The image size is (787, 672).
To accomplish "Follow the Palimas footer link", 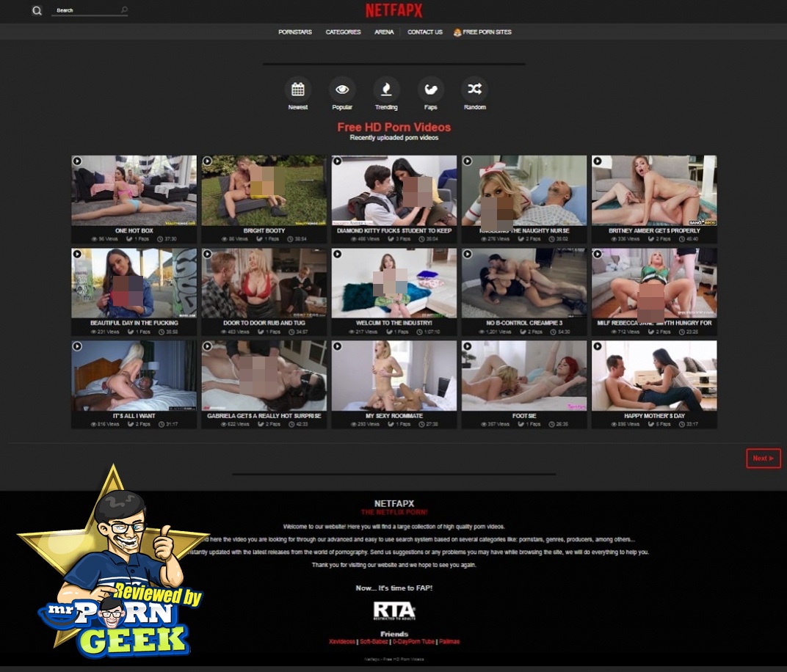I will [449, 642].
